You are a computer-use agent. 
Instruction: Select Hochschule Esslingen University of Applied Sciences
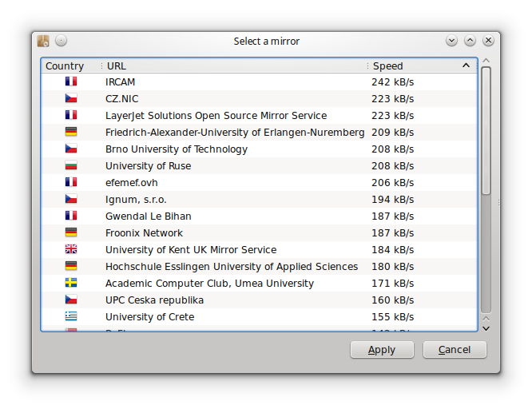pos(260,267)
